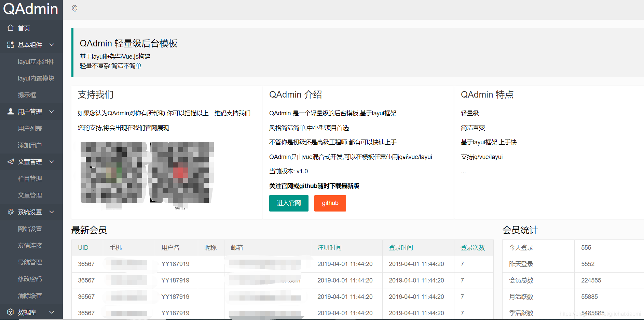Sort table by 注册时间 column
Viewport: 644px width, 320px height.
[x=329, y=248]
